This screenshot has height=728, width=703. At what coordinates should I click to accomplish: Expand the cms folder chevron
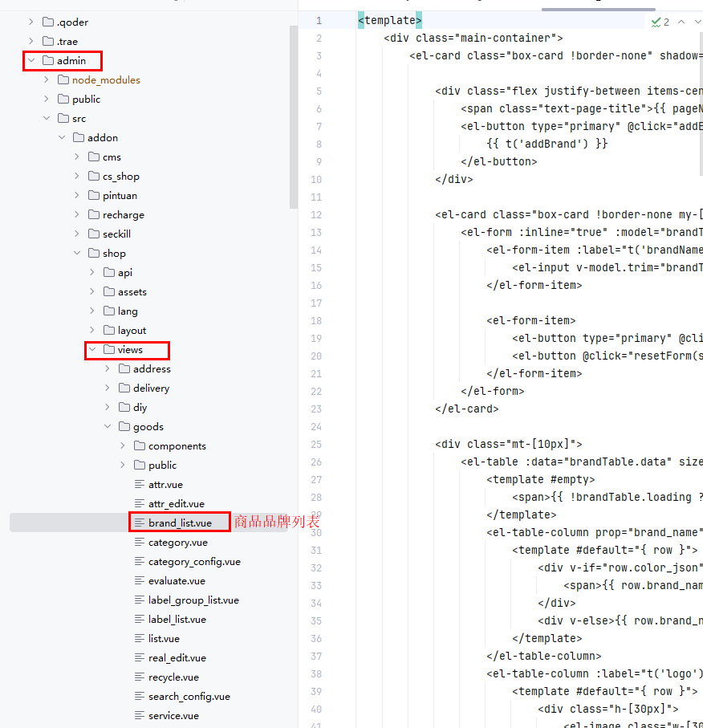pyautogui.click(x=77, y=157)
